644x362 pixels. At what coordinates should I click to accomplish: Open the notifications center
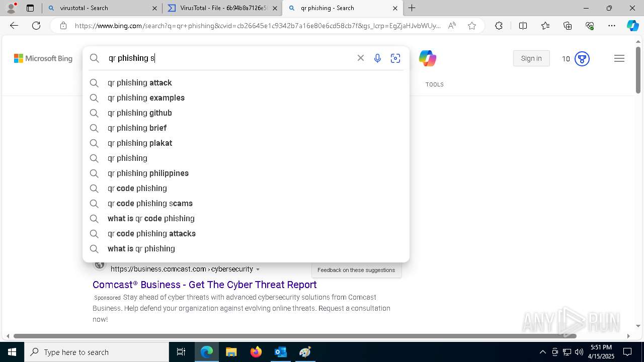(x=627, y=352)
